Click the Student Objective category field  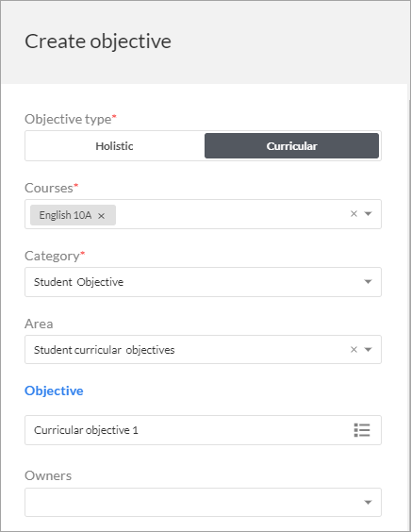[x=203, y=282]
